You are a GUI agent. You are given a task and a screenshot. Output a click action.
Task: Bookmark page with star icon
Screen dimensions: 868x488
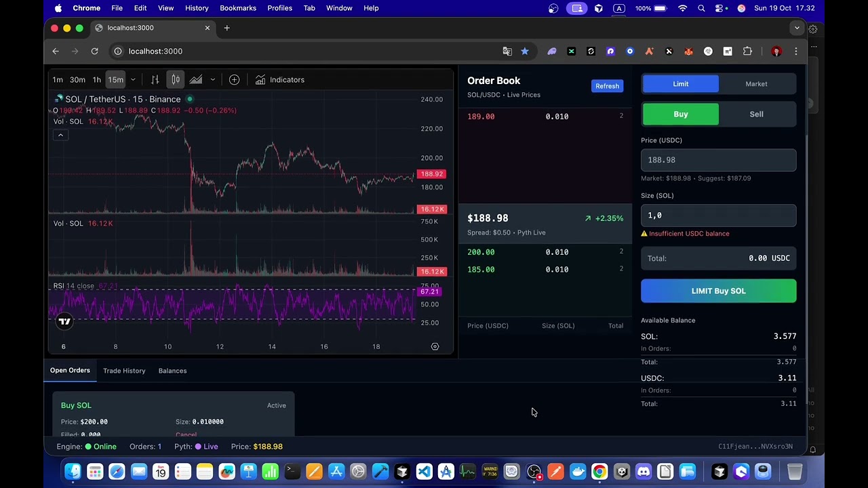(525, 51)
